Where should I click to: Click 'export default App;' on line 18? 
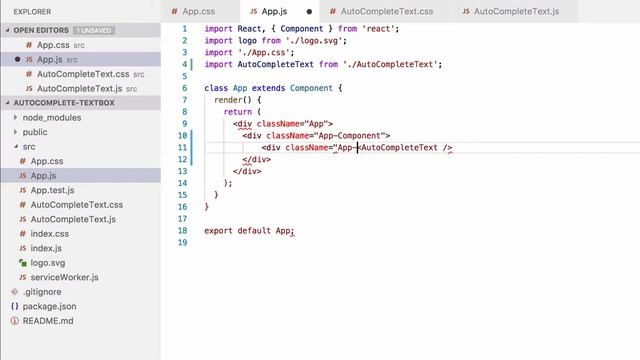[249, 231]
